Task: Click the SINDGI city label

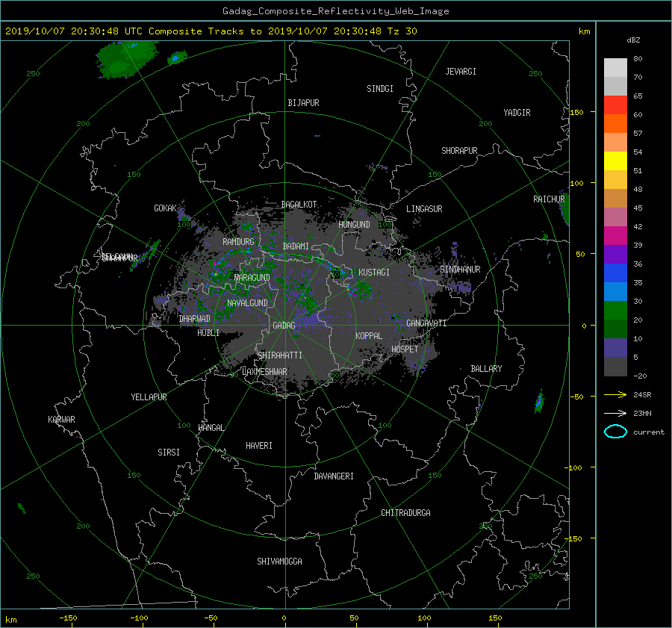Action: coord(380,89)
